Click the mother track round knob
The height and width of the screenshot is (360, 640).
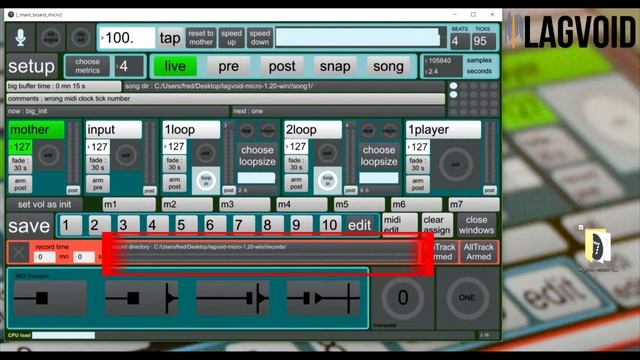tap(49, 155)
